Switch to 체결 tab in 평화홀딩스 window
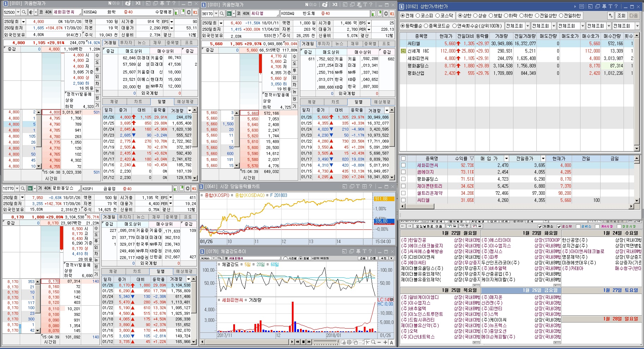Viewport: 644px width, 349px height. coord(113,271)
